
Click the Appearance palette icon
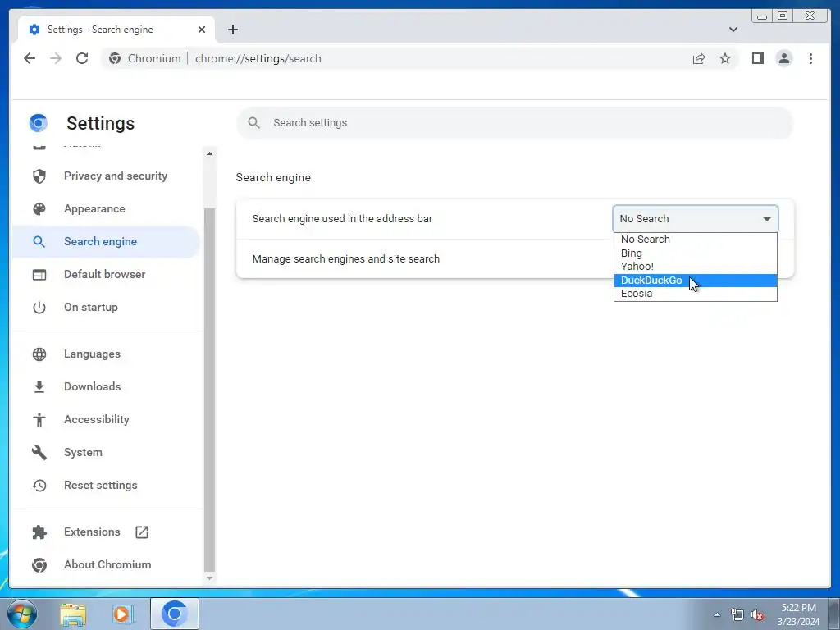click(39, 209)
